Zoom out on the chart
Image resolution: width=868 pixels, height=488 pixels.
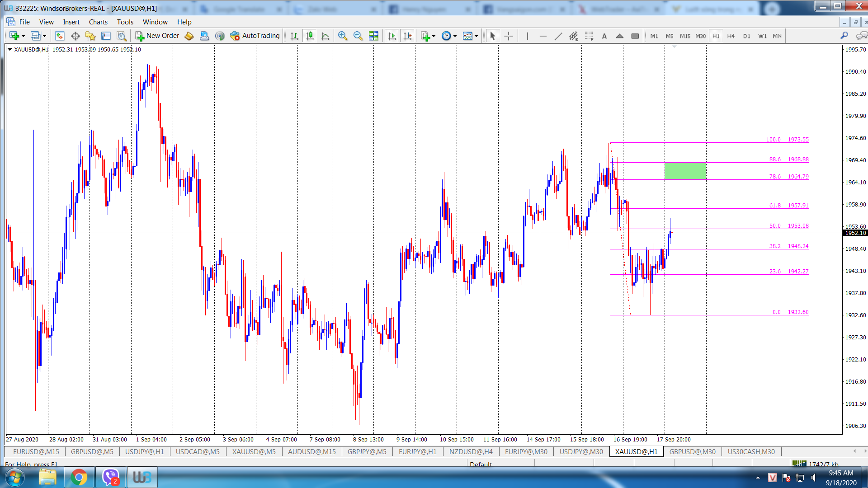(x=358, y=36)
